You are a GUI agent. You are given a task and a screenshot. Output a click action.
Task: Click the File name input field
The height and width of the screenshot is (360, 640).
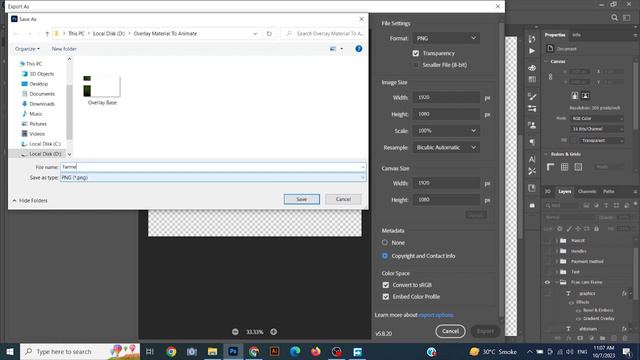point(213,167)
